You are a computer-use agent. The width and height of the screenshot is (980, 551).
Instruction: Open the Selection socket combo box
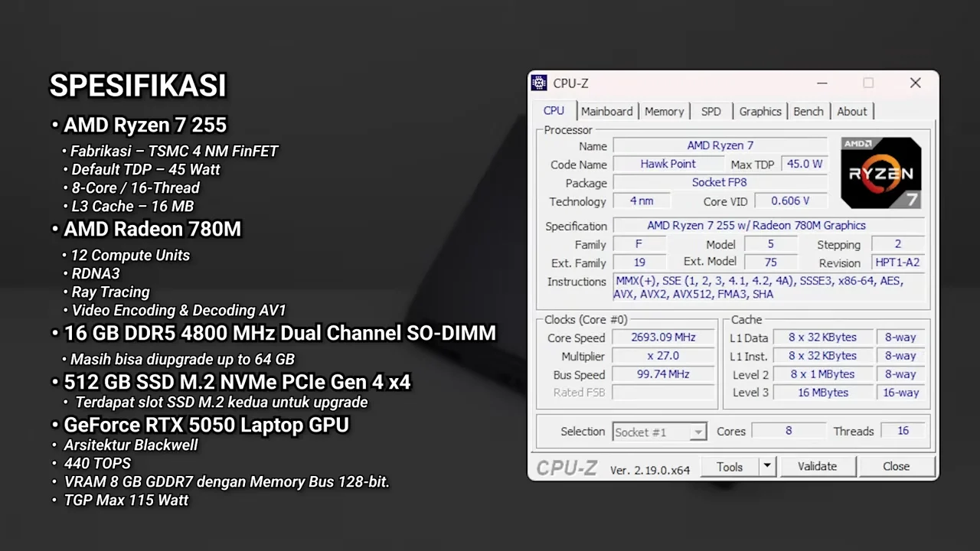tap(658, 432)
